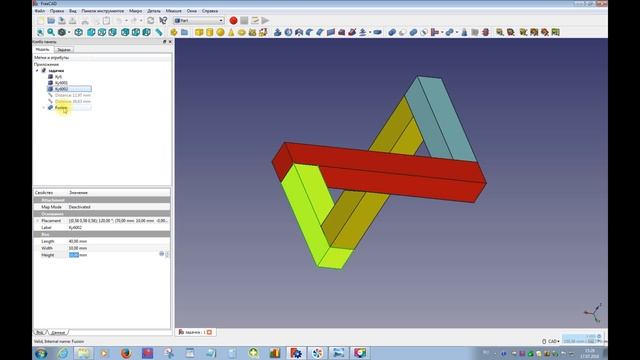Viewport: 640px width, 360px height.
Task: Fit all content in the view
Action: pos(40,32)
